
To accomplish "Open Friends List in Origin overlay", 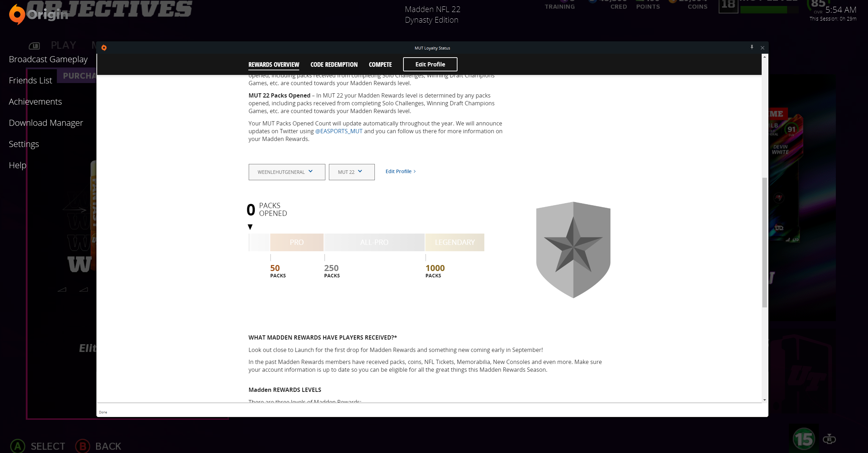I will 30,81.
